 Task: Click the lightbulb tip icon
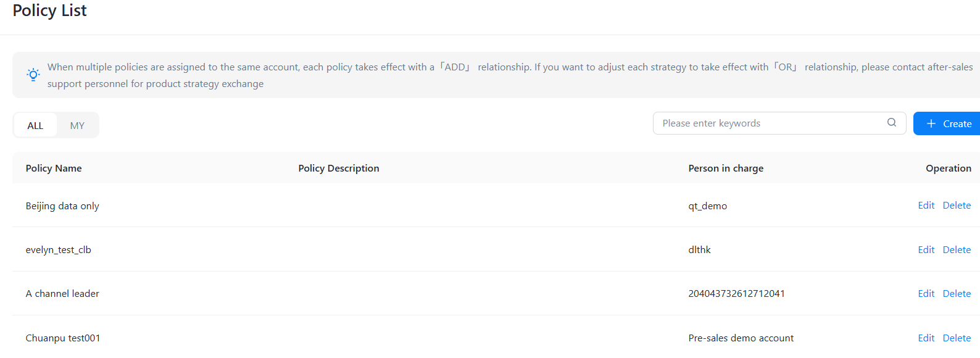33,75
